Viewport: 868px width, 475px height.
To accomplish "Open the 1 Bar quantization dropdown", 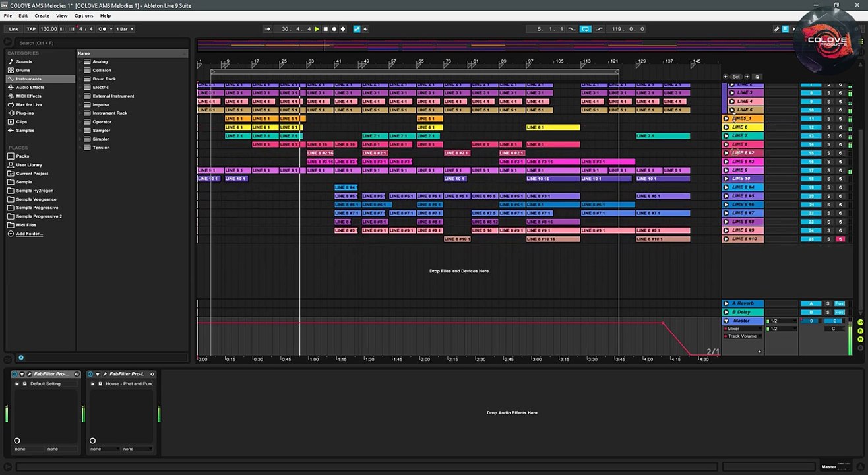I will click(x=125, y=29).
